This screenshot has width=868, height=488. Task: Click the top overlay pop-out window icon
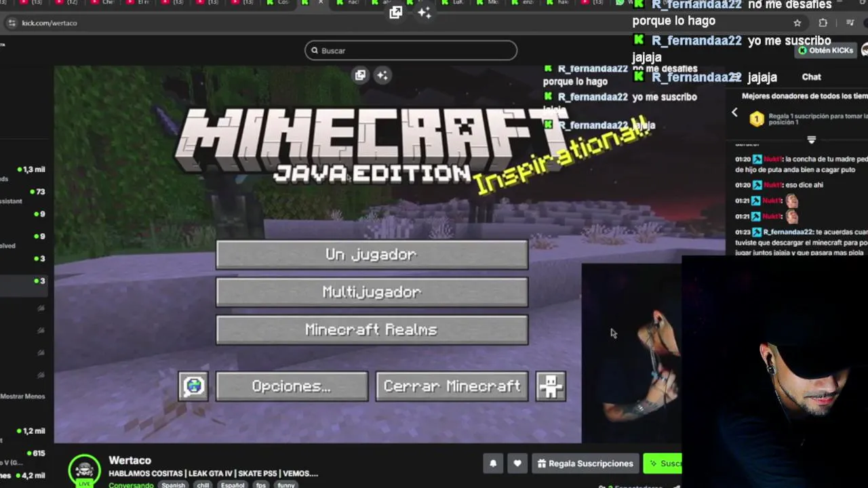coord(396,12)
